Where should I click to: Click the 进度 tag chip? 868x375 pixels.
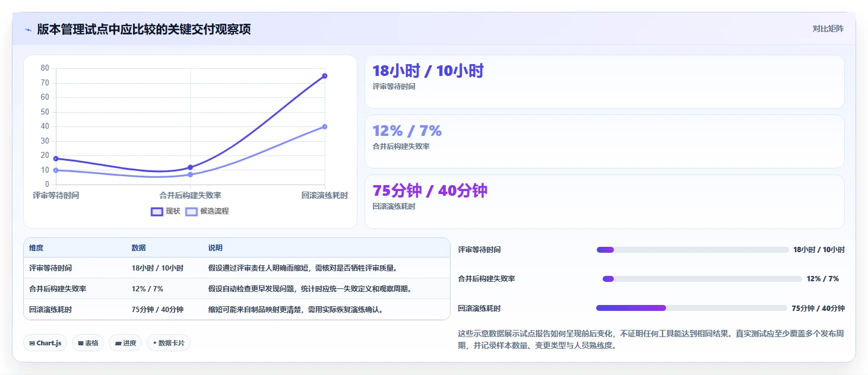pyautogui.click(x=125, y=343)
